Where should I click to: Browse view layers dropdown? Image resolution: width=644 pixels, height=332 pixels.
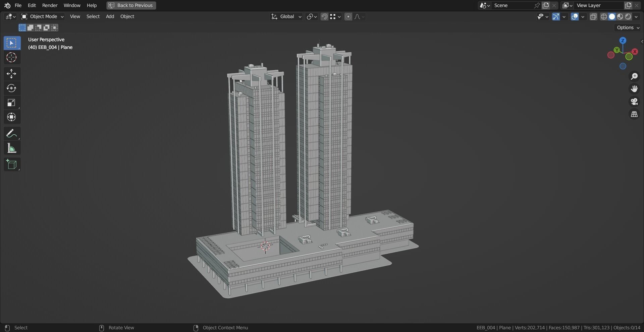(x=567, y=5)
